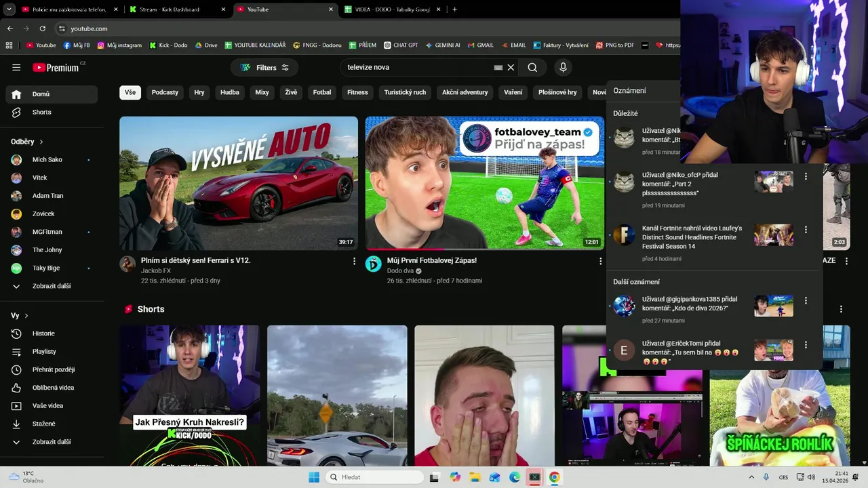Viewport: 868px width, 488px height.
Task: Start voice search with the microphone icon
Action: click(x=563, y=67)
